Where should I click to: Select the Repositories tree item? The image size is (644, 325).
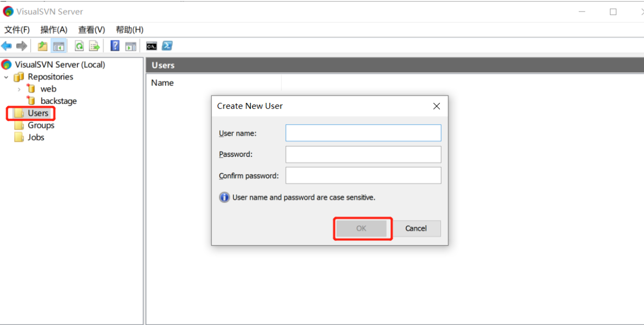coord(50,77)
